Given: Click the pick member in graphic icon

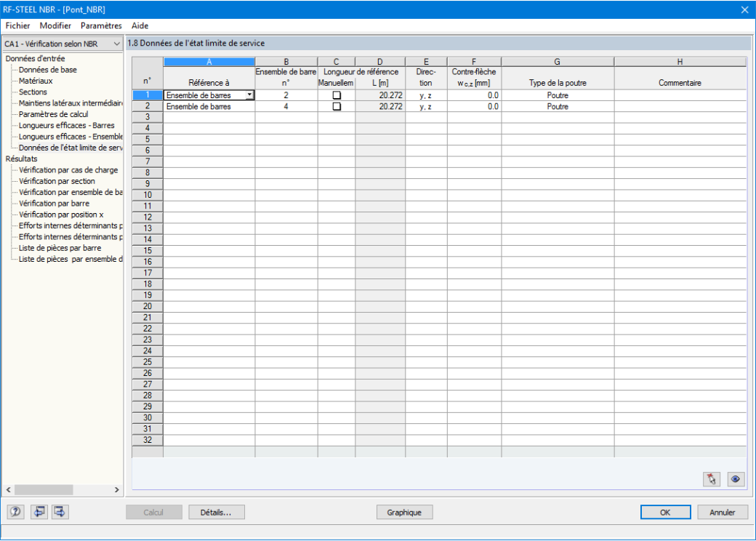Looking at the screenshot, I should coord(712,478).
